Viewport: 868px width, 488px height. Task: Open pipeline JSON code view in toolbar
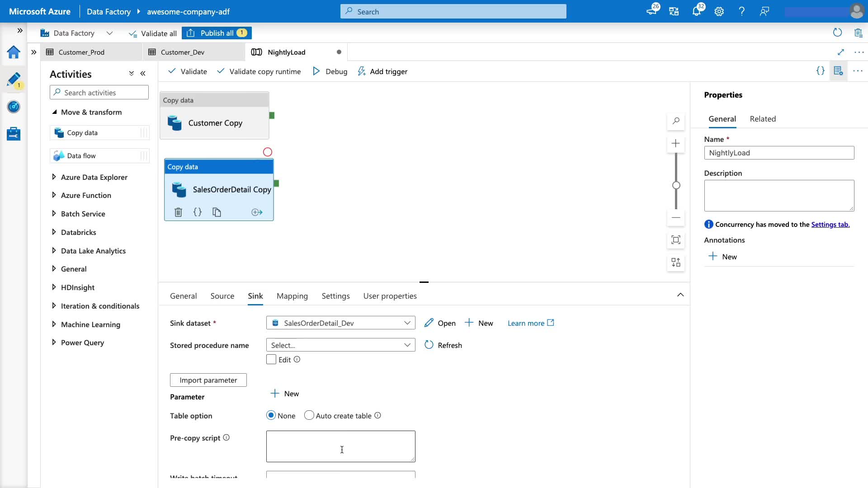820,71
